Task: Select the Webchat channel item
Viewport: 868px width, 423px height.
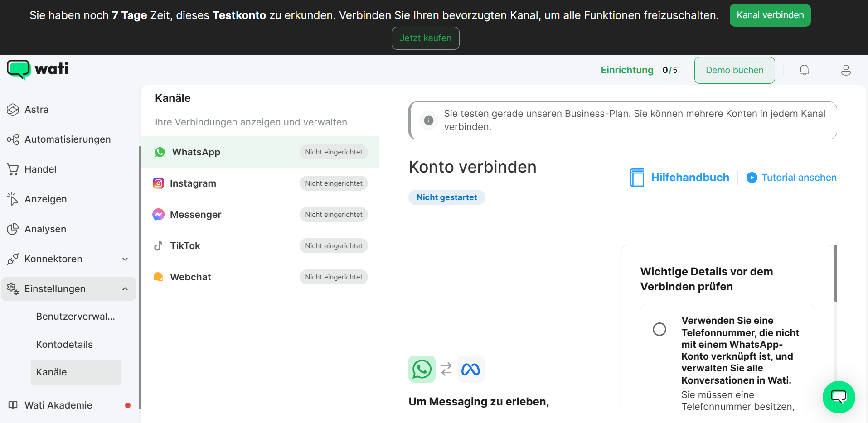Action: pos(260,277)
